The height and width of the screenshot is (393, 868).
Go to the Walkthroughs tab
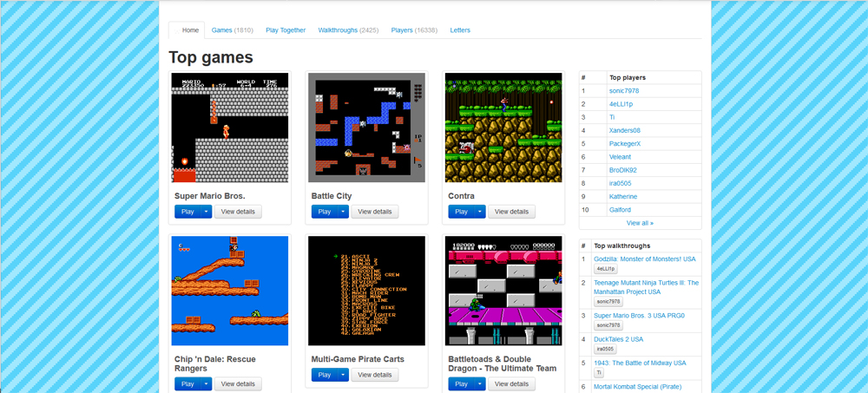tap(348, 30)
